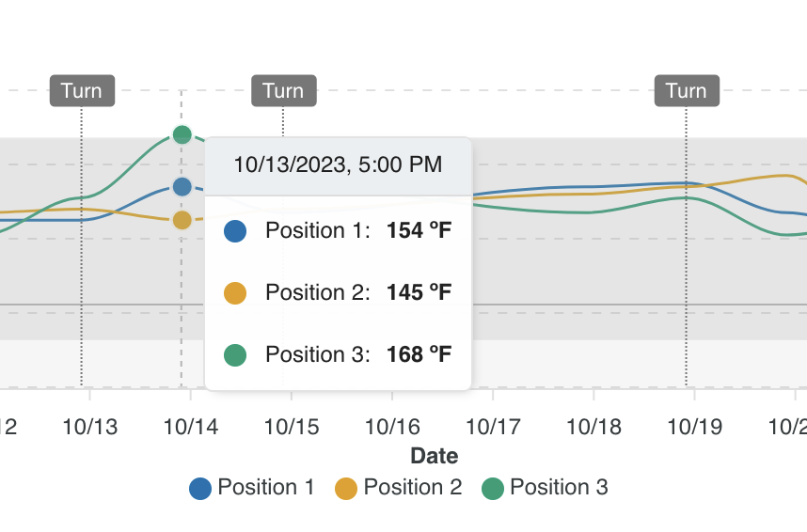Image resolution: width=807 pixels, height=532 pixels.
Task: Click the 154 °F value in tooltip
Action: (x=419, y=231)
